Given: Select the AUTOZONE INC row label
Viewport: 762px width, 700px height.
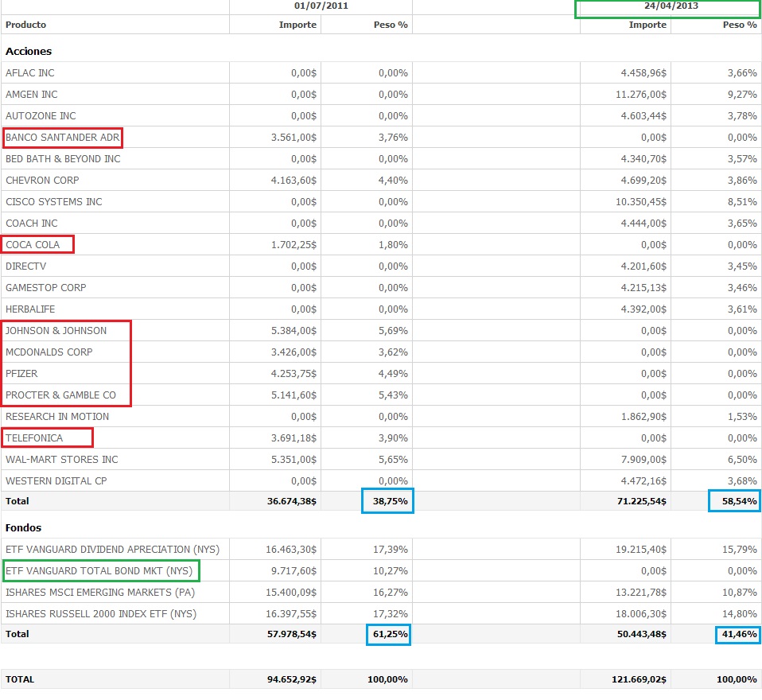Looking at the screenshot, I should point(41,115).
